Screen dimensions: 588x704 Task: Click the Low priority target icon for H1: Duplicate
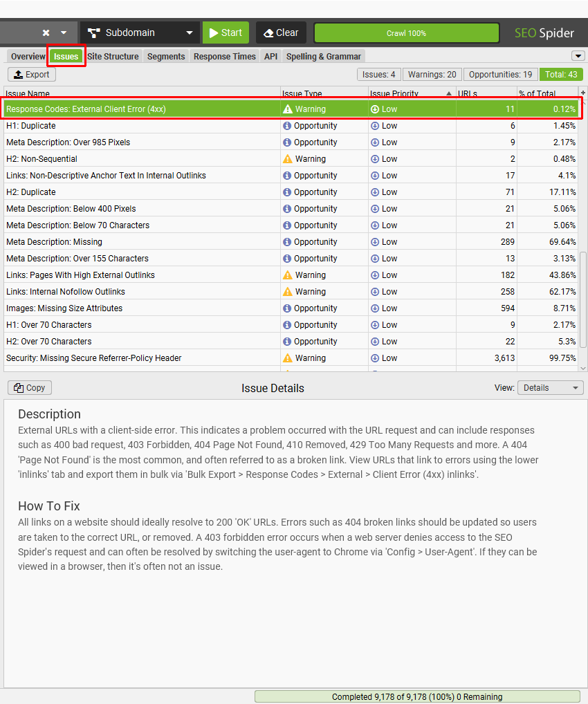[375, 125]
